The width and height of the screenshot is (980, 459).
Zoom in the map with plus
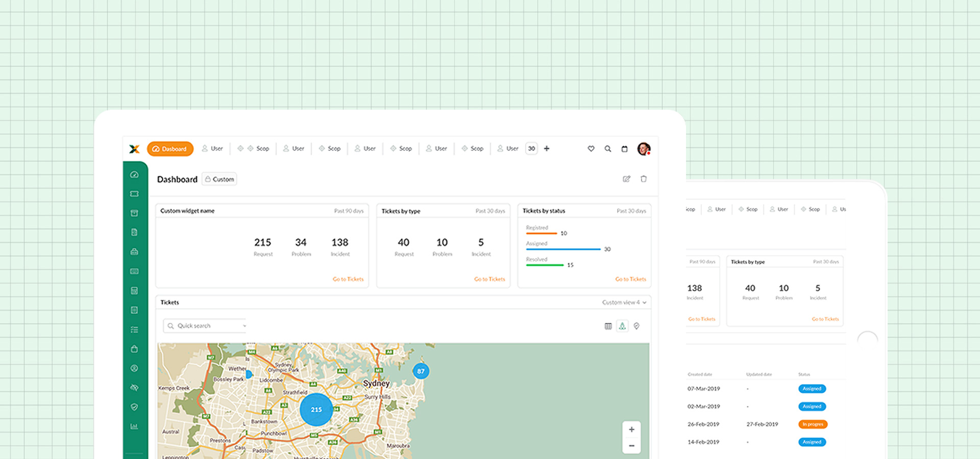pos(631,429)
